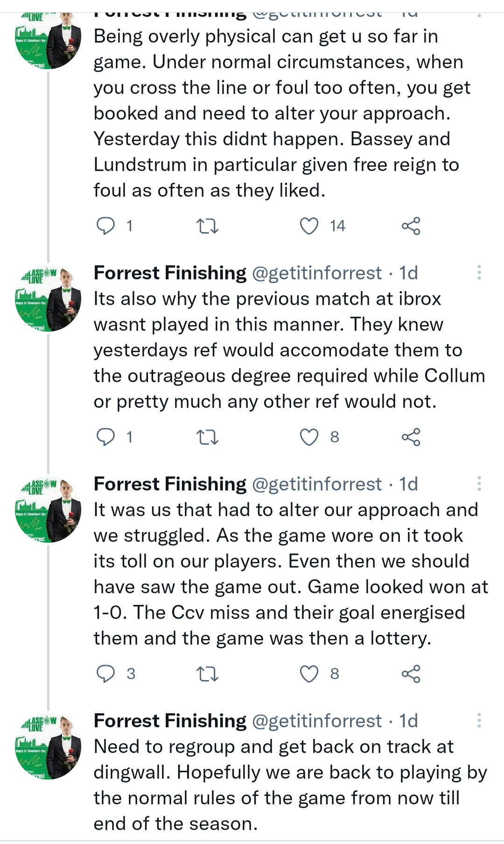
Task: Retweet the 'Being overly physical' tweet
Action: tap(207, 226)
